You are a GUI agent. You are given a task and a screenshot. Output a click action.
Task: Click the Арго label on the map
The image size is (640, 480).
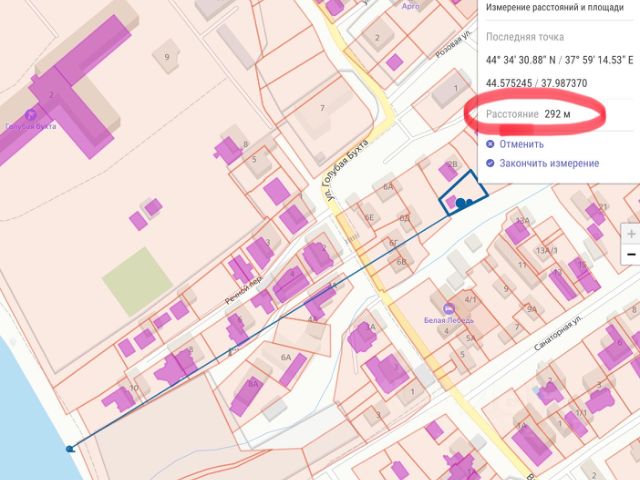pyautogui.click(x=411, y=6)
